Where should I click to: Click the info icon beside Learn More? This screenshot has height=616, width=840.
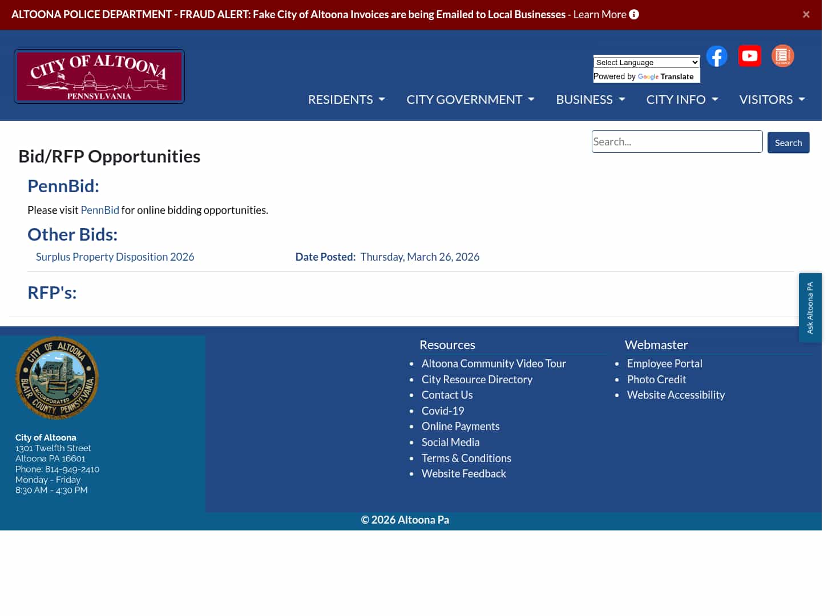point(634,14)
